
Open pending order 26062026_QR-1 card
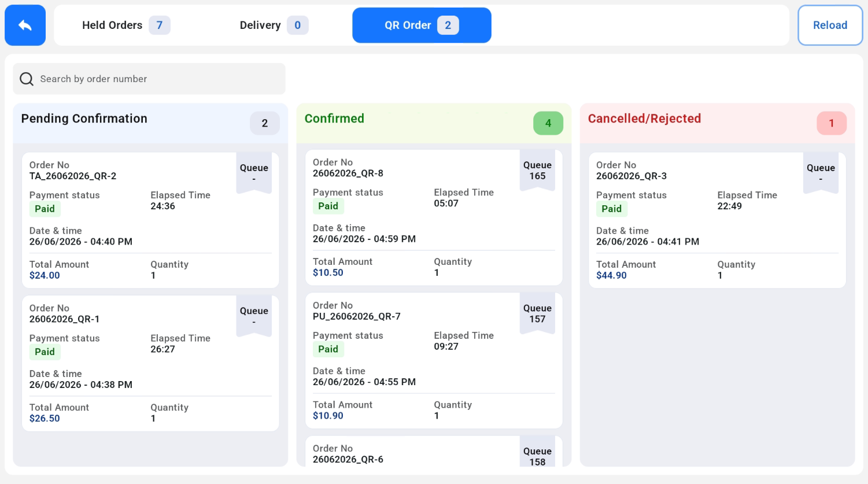tap(150, 363)
